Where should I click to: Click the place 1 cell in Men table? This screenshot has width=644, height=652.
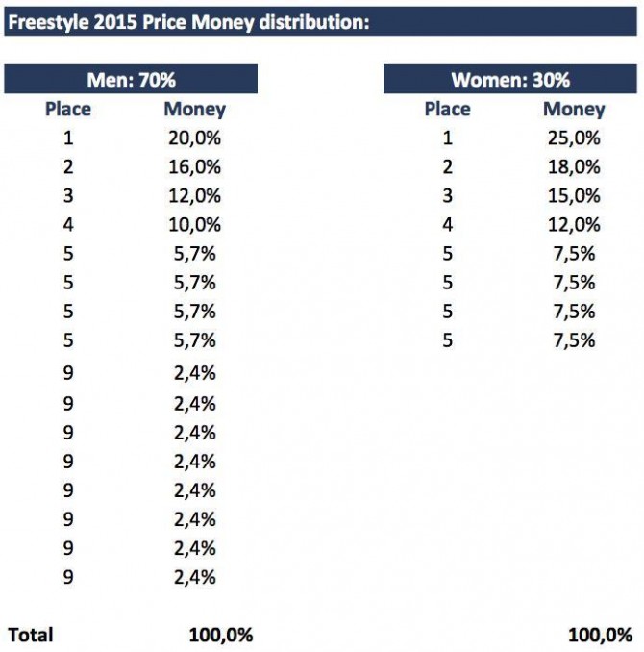point(68,138)
